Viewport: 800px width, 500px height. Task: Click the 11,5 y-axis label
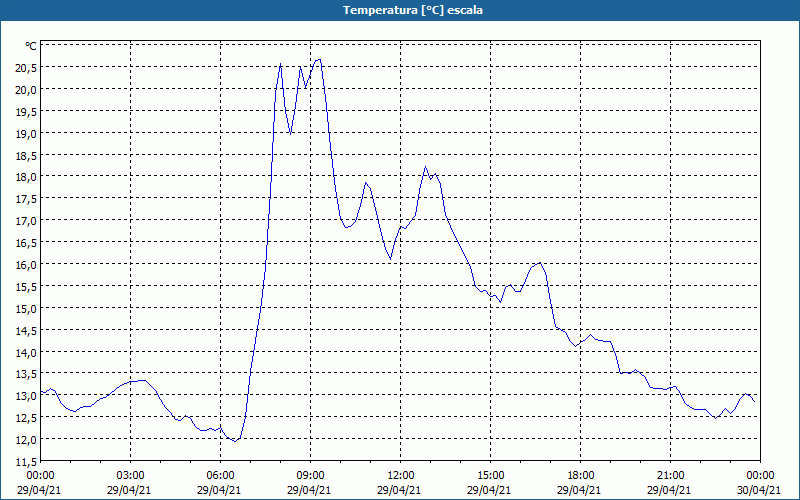pos(26,462)
